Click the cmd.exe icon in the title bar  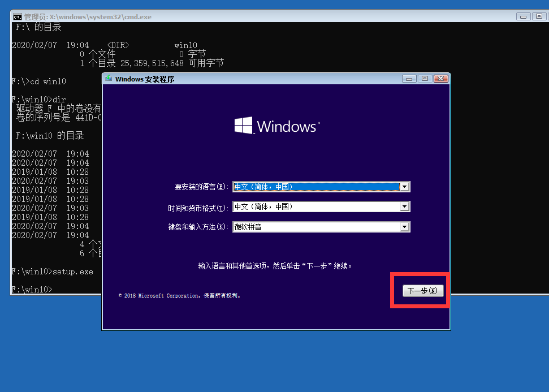coord(17,16)
